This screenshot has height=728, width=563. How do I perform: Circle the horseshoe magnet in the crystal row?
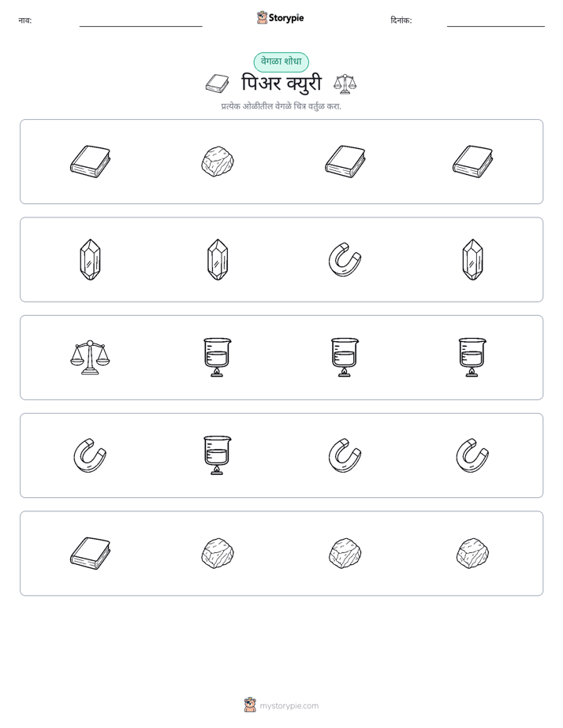pos(345,259)
